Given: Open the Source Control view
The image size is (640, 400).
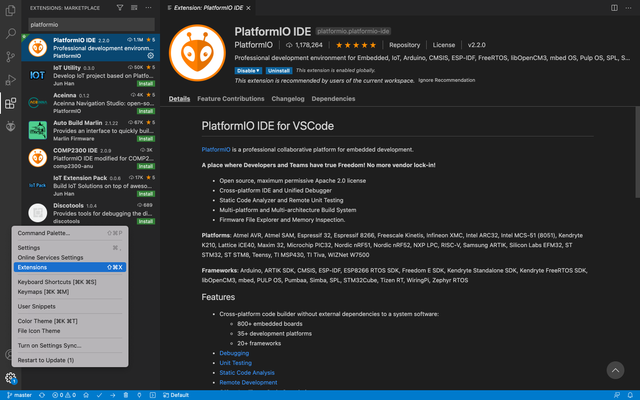Looking at the screenshot, I should (11, 56).
